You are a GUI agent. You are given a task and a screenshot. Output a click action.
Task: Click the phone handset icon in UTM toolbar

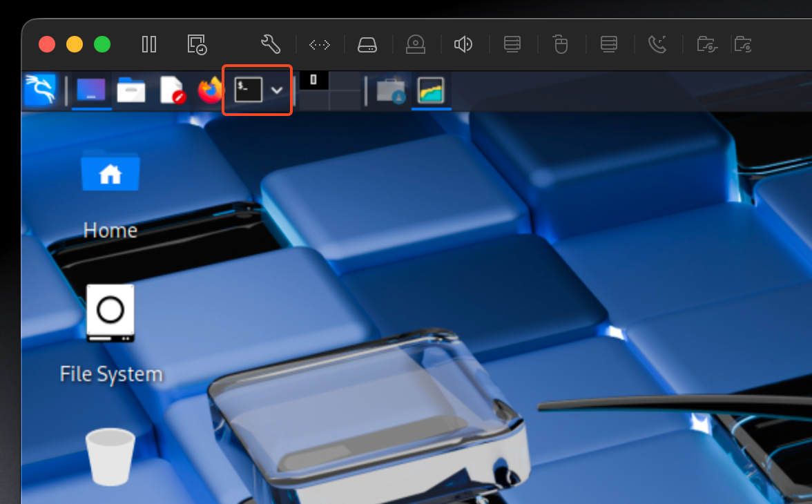pos(657,45)
